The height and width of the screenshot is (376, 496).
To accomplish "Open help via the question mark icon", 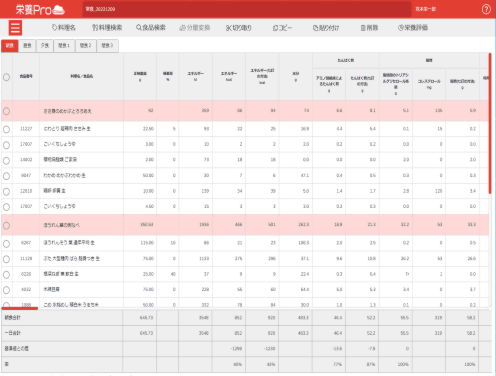I will (x=486, y=9).
